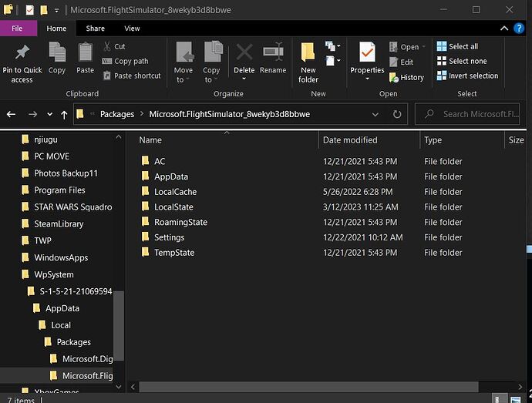The width and height of the screenshot is (532, 403).
Task: Switch to the Home ribbon tab
Action: pyautogui.click(x=56, y=29)
